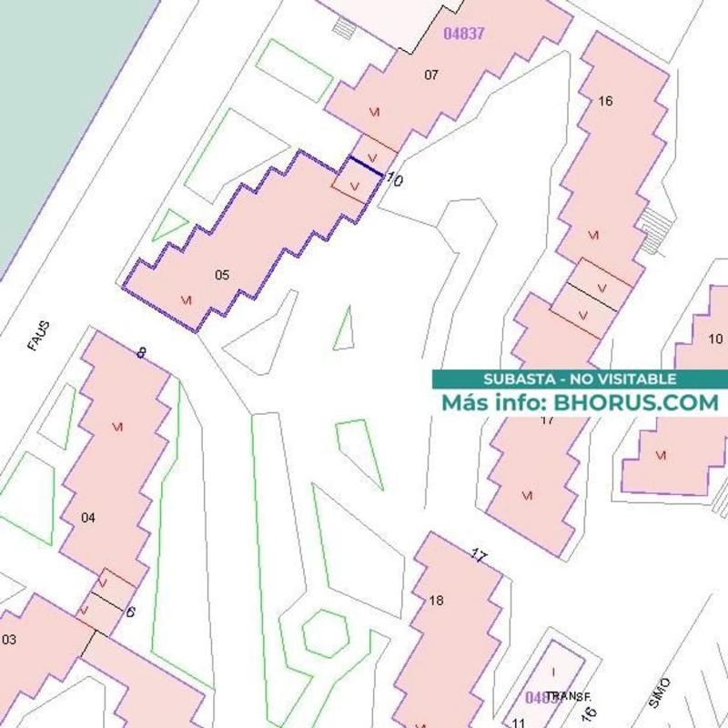Click the blue street number 8
728x728 pixels.
click(x=141, y=353)
